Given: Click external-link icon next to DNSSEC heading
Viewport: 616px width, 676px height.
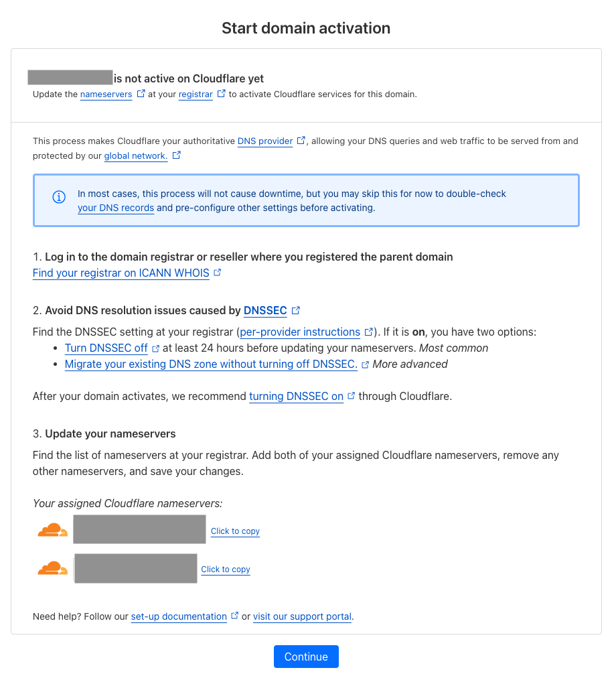Looking at the screenshot, I should coord(296,310).
